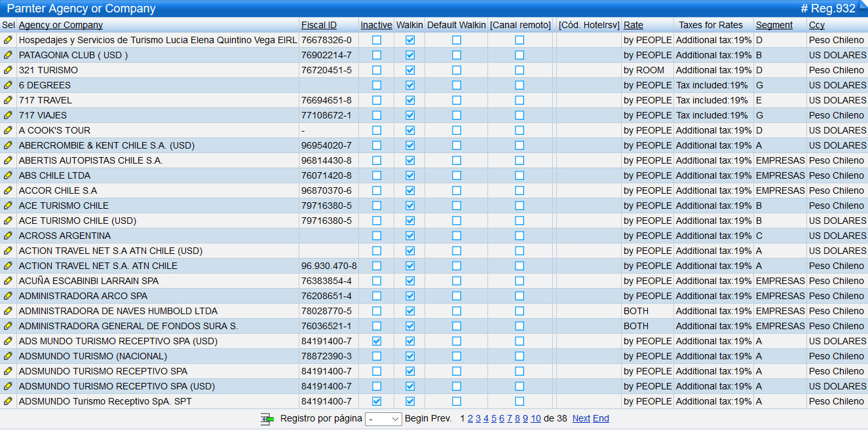Click Fiscal ID 96.930.470-8

coord(329,266)
